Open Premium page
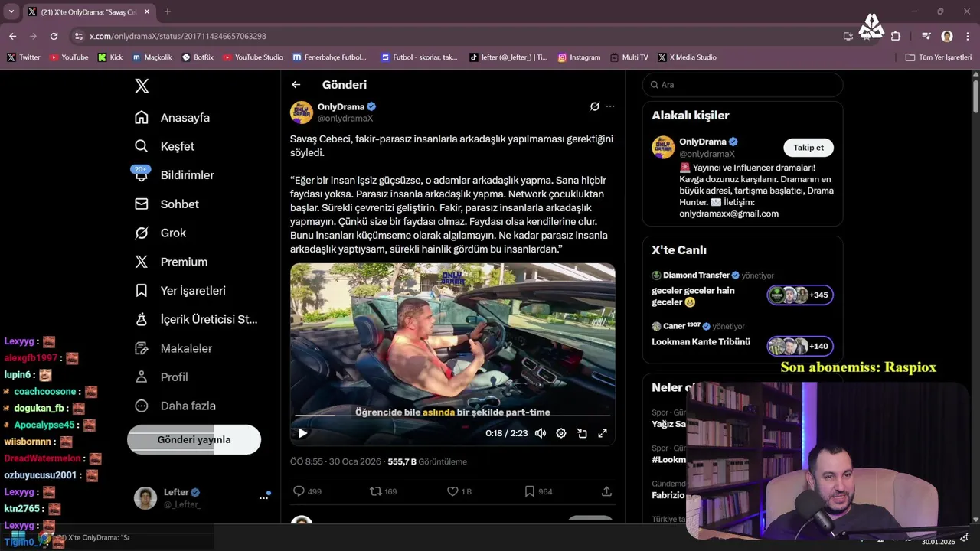Screen dimensions: 980x551 click(x=171, y=262)
